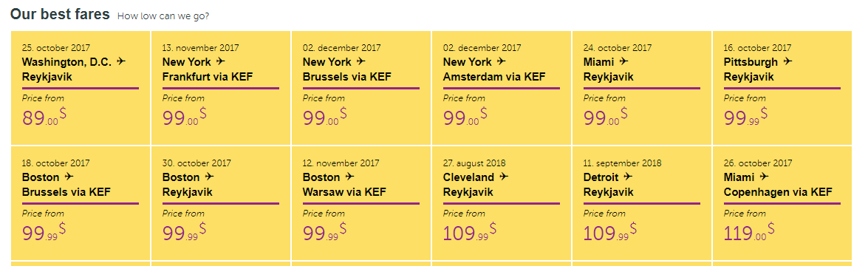Viewport: 868px width, 266px height.
Task: Click airplane icon on 24. october Miami card
Action: tap(624, 61)
